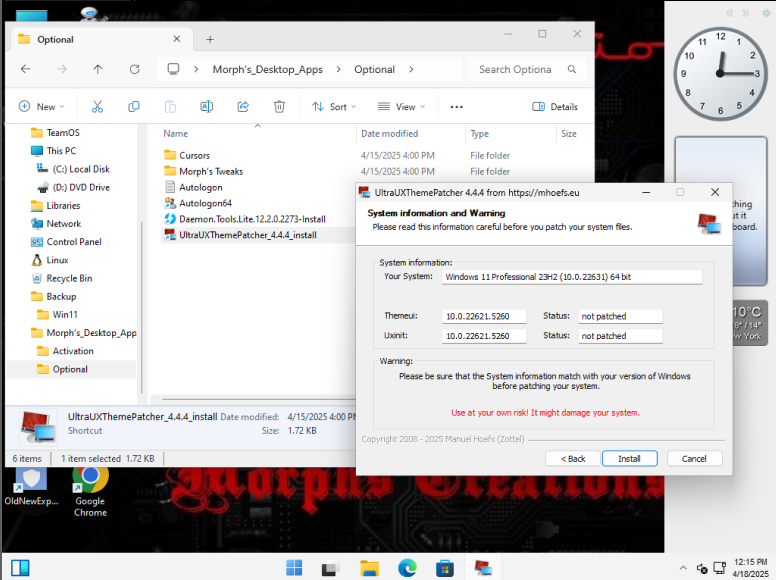Open Task View on the taskbar
Viewport: 776px width, 580px height.
click(x=331, y=568)
